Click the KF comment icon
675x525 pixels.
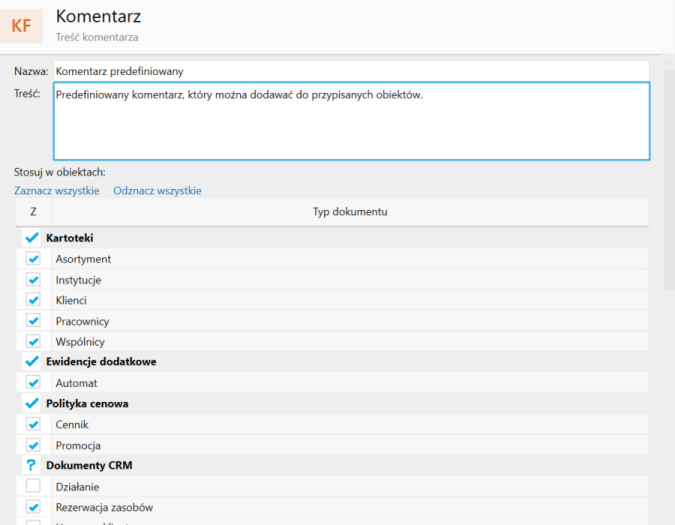pos(21,25)
